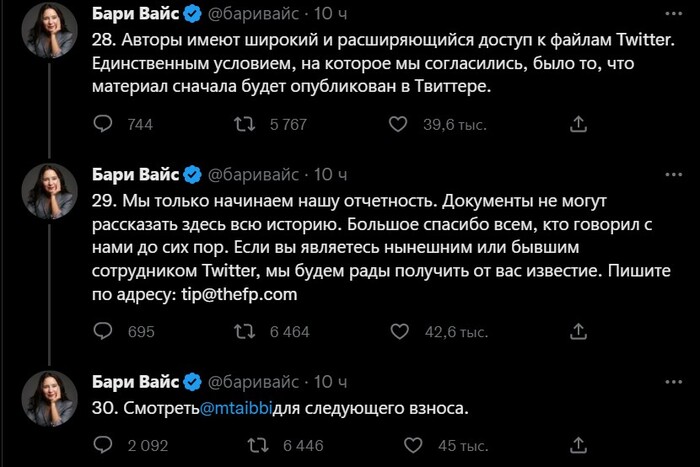Open the 10 ч timestamp on tweet 29
This screenshot has height=467, width=700.
(x=331, y=174)
